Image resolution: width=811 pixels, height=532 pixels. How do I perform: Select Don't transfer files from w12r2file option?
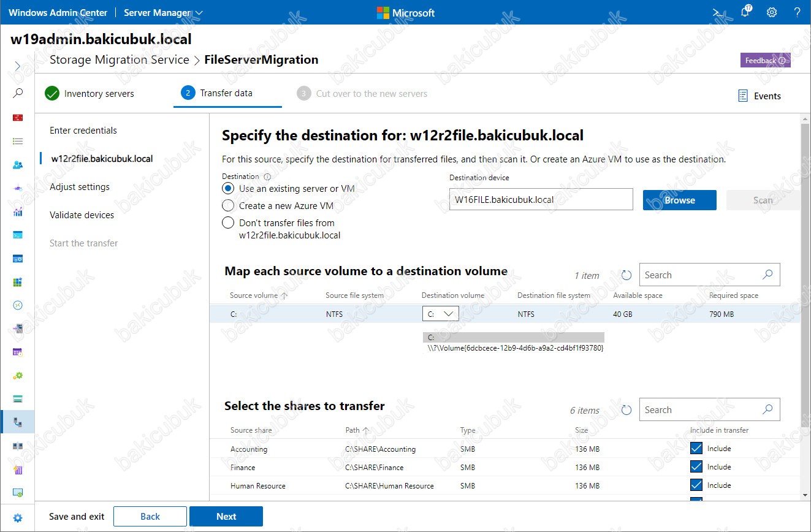point(228,222)
